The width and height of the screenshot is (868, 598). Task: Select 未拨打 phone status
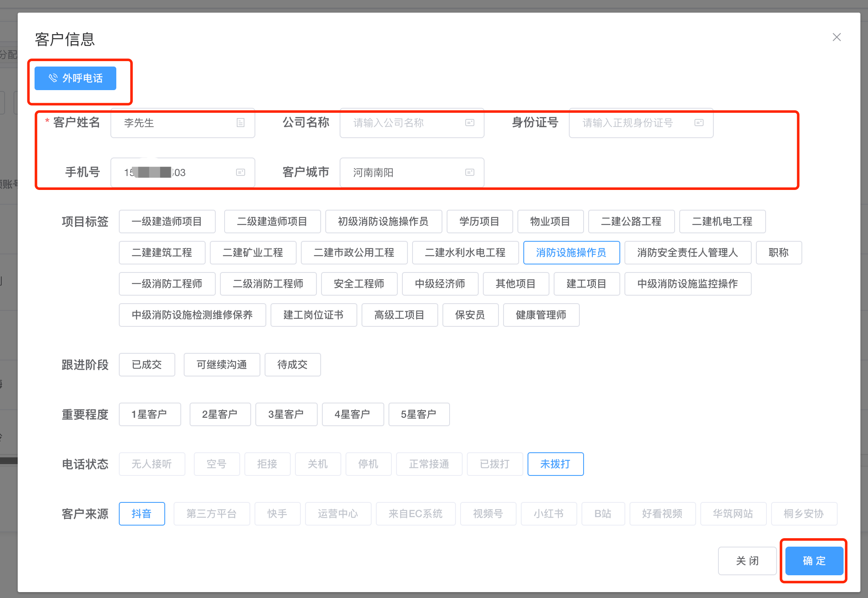555,464
